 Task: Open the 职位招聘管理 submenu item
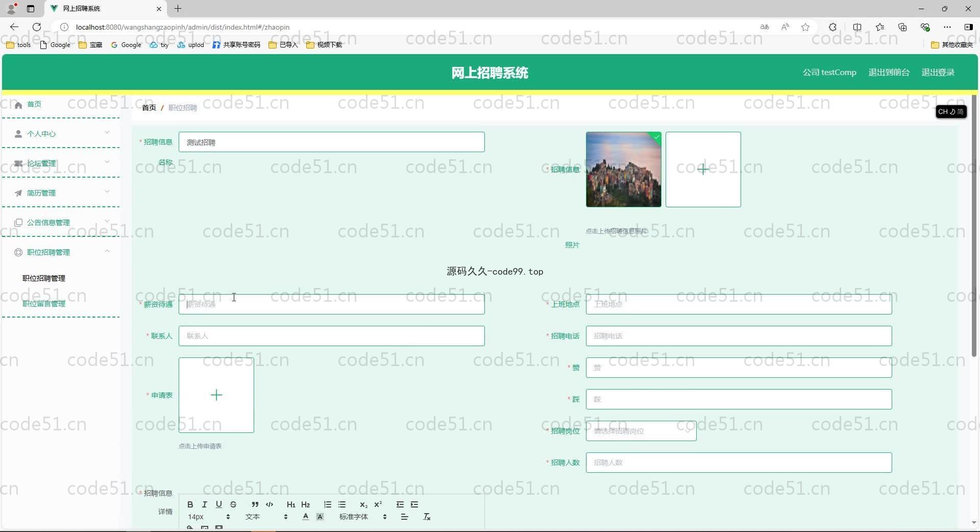click(x=44, y=278)
